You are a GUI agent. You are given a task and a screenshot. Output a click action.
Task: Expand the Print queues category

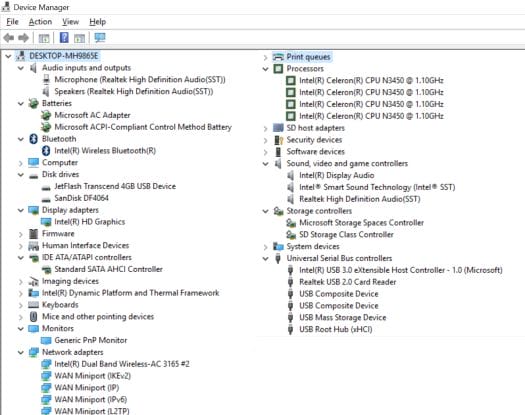[266, 57]
